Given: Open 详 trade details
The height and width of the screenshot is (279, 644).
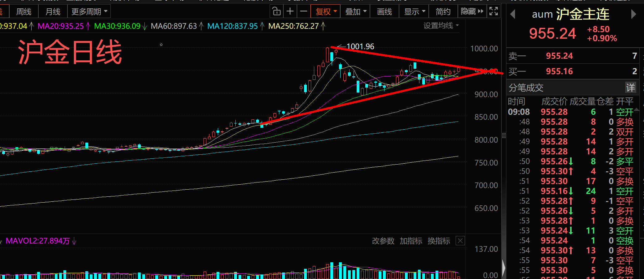Looking at the screenshot, I should [630, 88].
